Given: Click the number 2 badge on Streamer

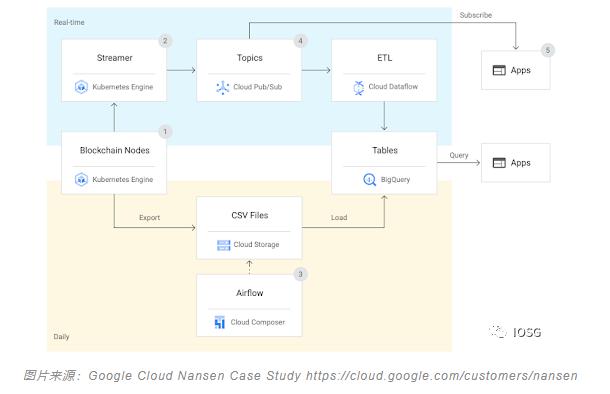Looking at the screenshot, I should pos(165,41).
